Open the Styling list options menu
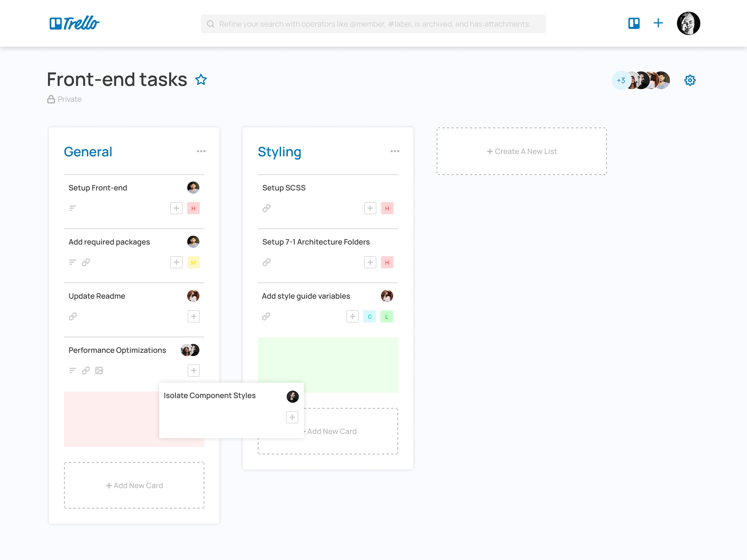Image resolution: width=747 pixels, height=560 pixels. tap(395, 151)
